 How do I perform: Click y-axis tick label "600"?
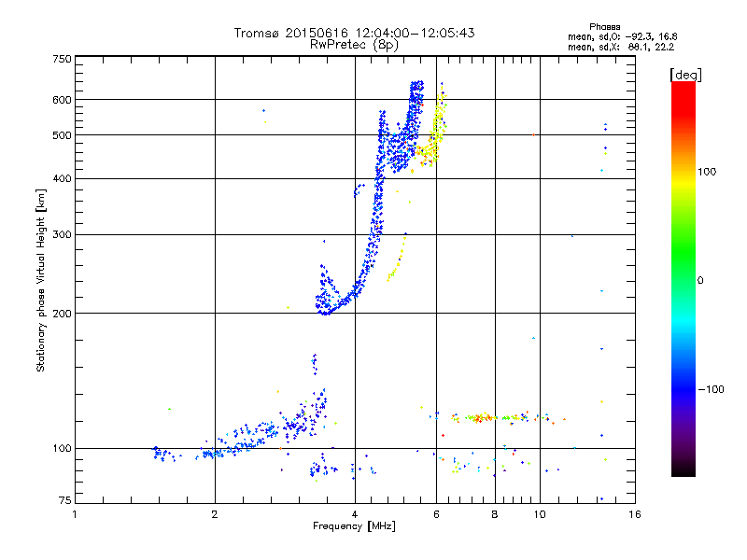click(62, 100)
